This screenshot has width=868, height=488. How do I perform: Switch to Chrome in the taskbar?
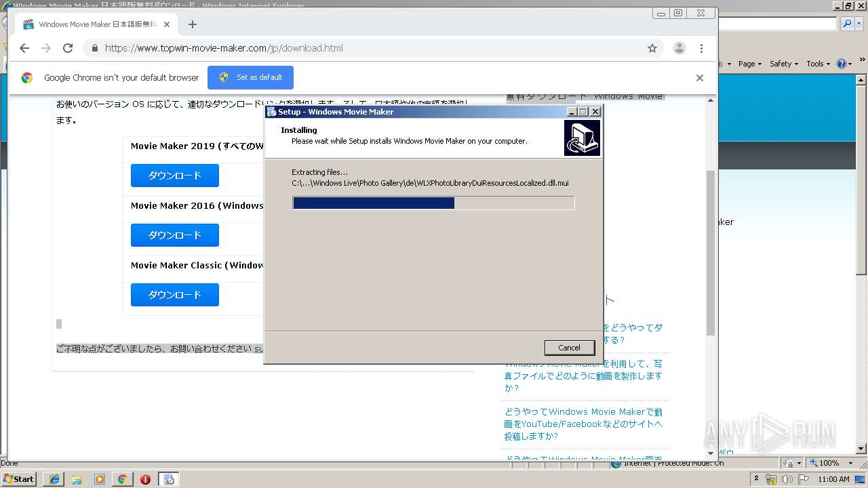click(x=122, y=479)
